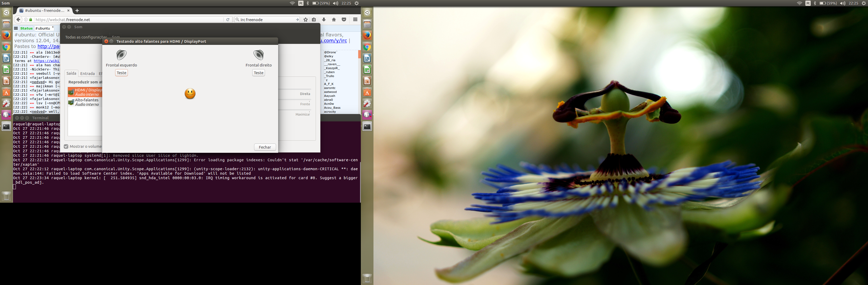Screen dimensions: 868x285
Task: Open the com/y/irc link in channel topic
Action: coord(334,40)
